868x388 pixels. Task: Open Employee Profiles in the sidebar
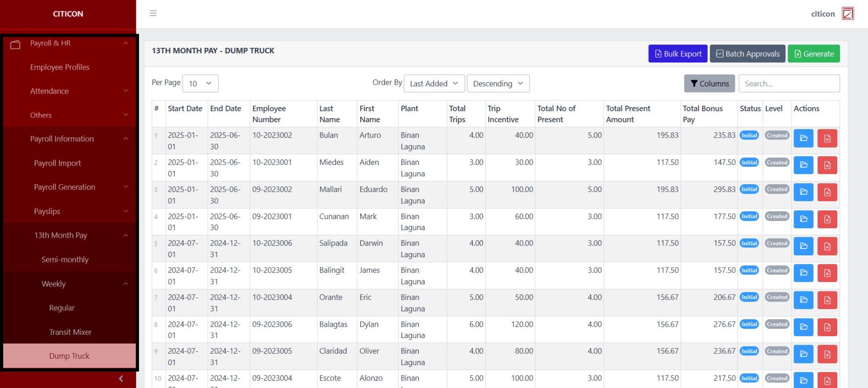pos(60,67)
